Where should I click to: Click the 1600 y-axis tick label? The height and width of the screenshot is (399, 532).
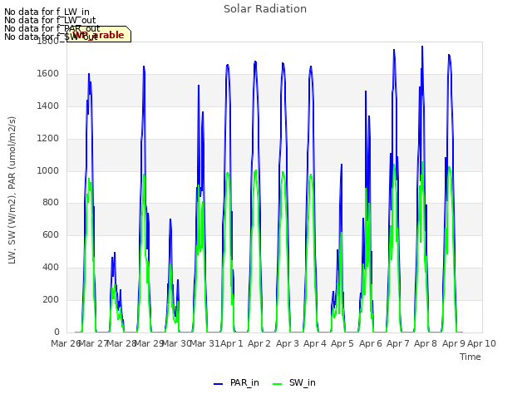[48, 74]
